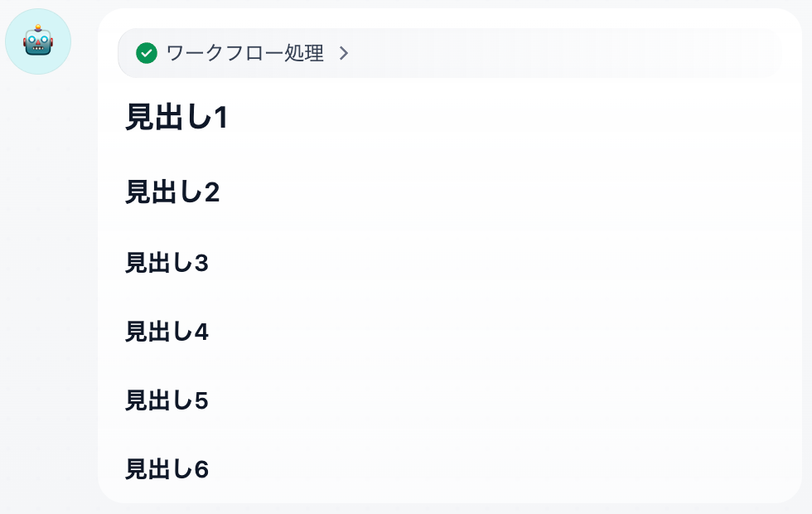Click the robot avatar icon
This screenshot has height=514, width=812.
(38, 41)
